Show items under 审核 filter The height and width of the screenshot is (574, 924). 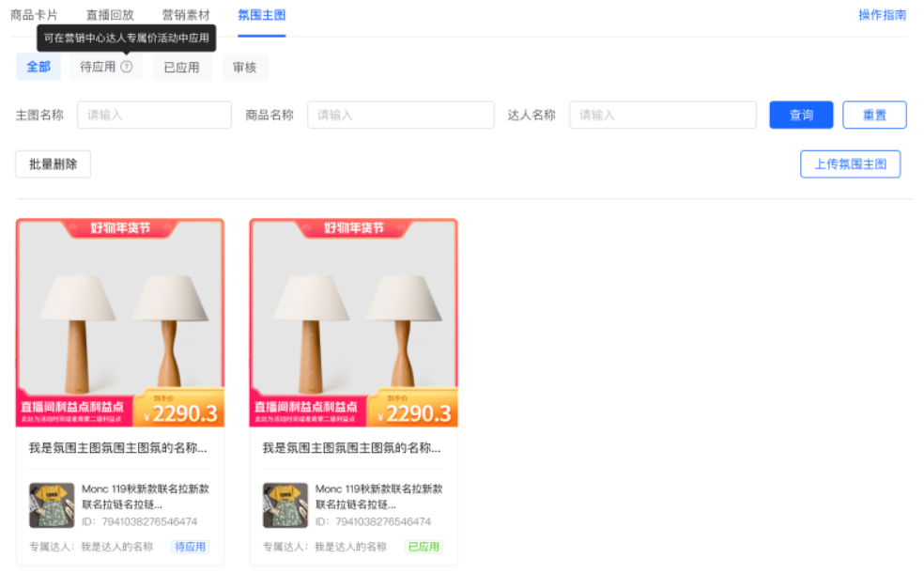[245, 67]
